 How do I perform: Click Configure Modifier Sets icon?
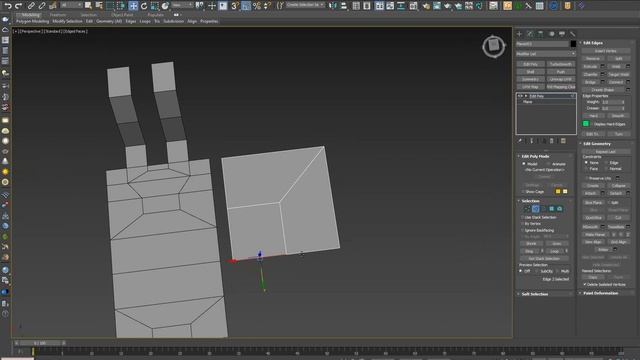point(563,141)
